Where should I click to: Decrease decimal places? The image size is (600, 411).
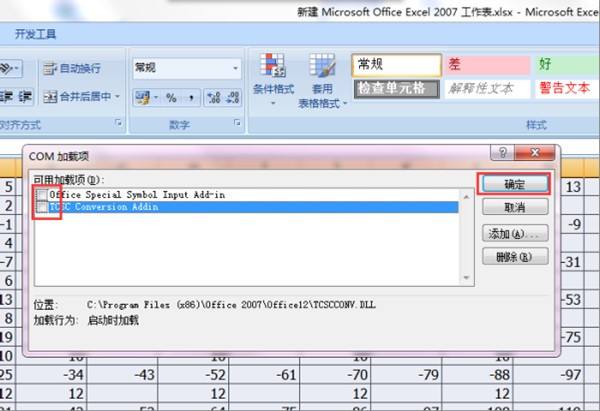point(232,98)
